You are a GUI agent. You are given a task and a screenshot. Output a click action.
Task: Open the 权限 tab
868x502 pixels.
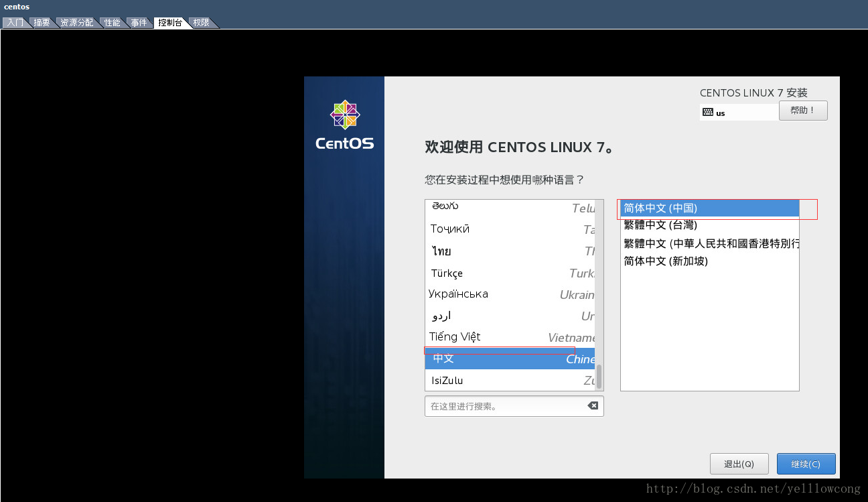coord(201,23)
